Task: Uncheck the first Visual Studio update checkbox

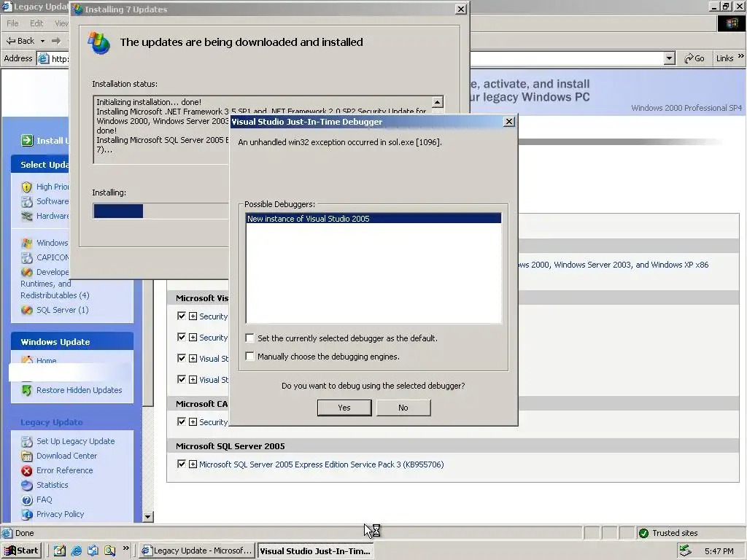Action: pos(182,358)
